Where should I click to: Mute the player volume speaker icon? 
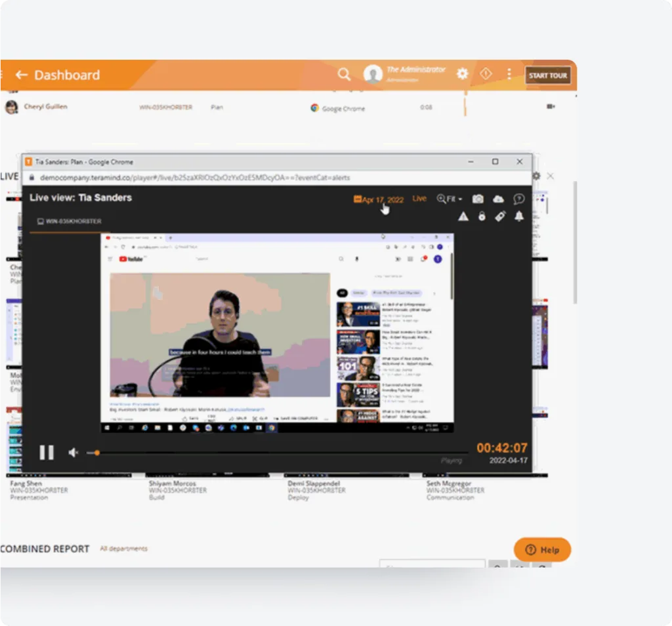(73, 453)
